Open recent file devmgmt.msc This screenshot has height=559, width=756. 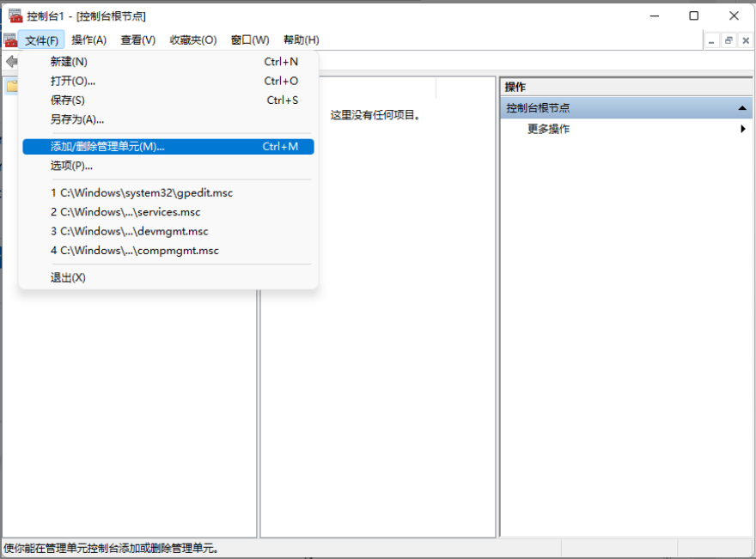[x=168, y=231]
